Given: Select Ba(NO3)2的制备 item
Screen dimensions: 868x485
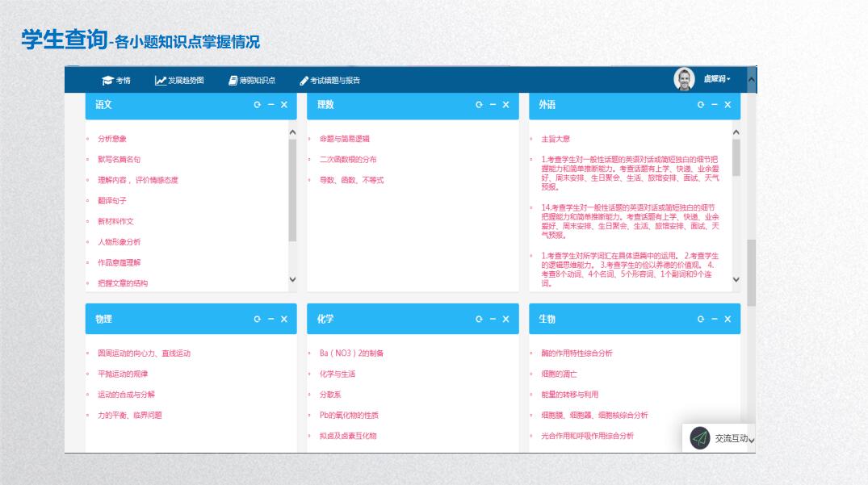Looking at the screenshot, I should pyautogui.click(x=351, y=353).
